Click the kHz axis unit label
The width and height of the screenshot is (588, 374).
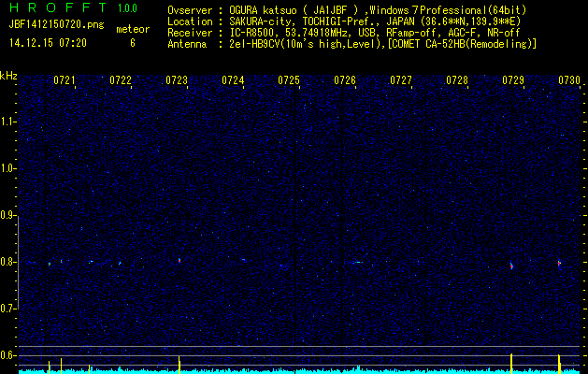tap(8, 76)
